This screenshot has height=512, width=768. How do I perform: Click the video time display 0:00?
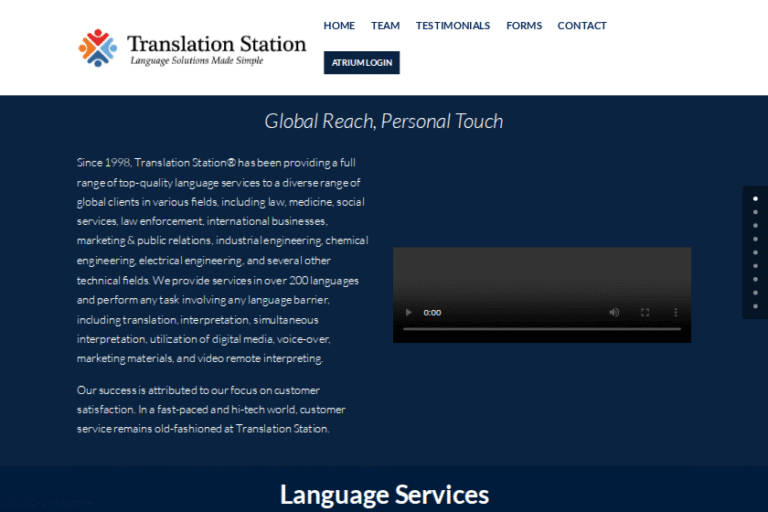click(x=433, y=313)
